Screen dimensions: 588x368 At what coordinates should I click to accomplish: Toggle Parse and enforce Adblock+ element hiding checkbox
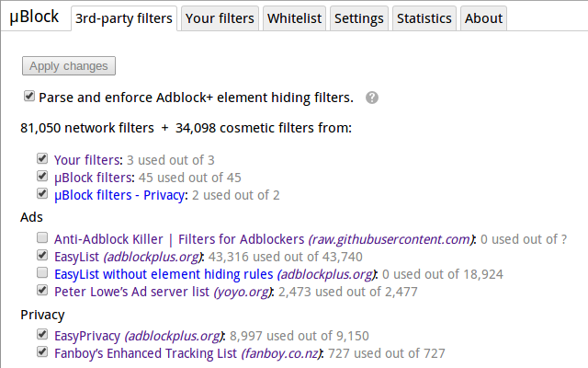pyautogui.click(x=29, y=96)
